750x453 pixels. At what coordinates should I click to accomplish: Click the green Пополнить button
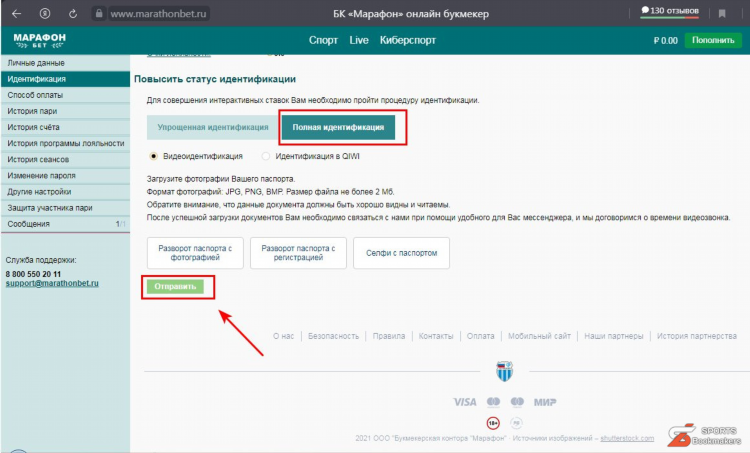click(713, 40)
